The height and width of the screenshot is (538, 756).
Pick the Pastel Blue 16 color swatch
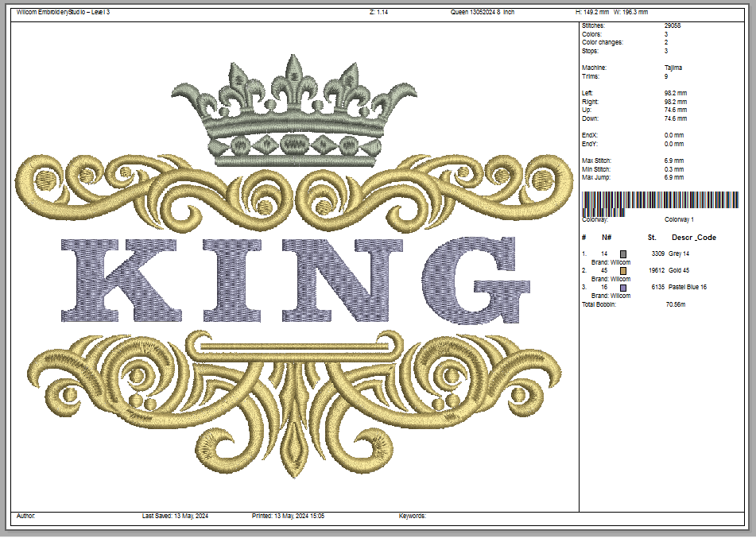[x=623, y=288]
